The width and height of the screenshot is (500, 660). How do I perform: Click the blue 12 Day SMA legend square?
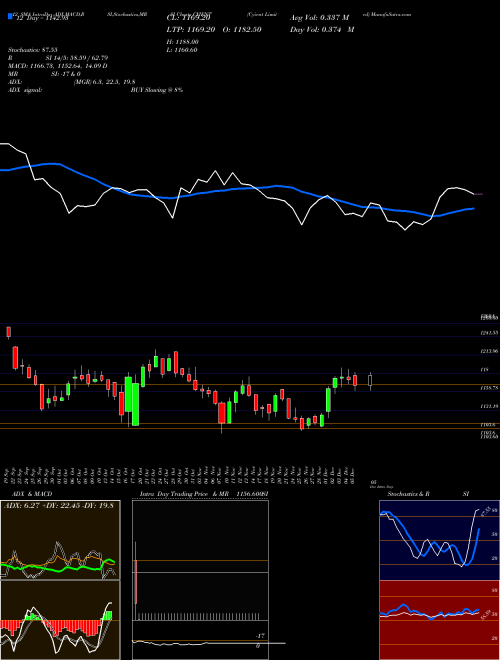pyautogui.click(x=10, y=17)
